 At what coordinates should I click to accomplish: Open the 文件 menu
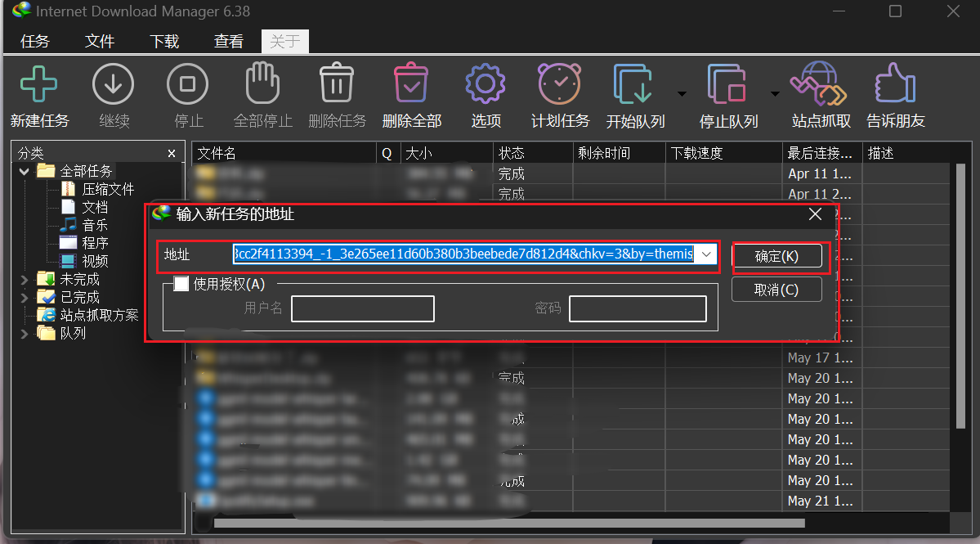point(100,41)
